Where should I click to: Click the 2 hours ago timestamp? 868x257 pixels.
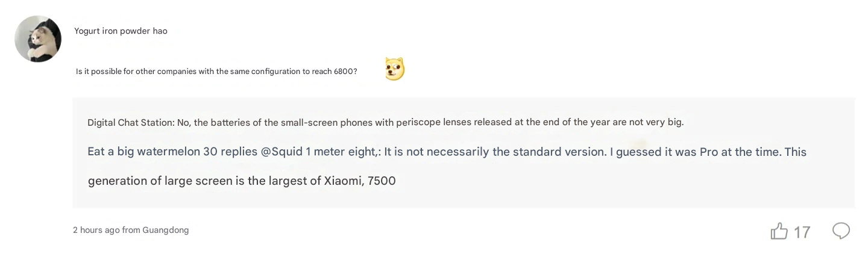pos(96,230)
